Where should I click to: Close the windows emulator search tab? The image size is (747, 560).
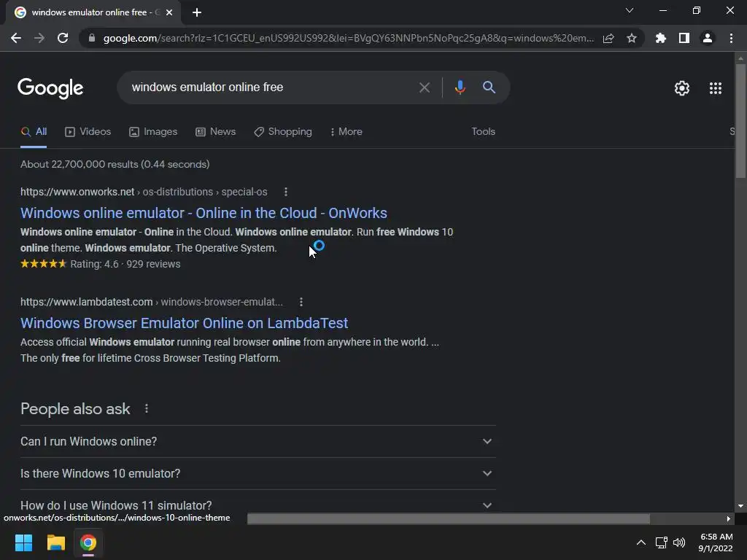tap(169, 12)
